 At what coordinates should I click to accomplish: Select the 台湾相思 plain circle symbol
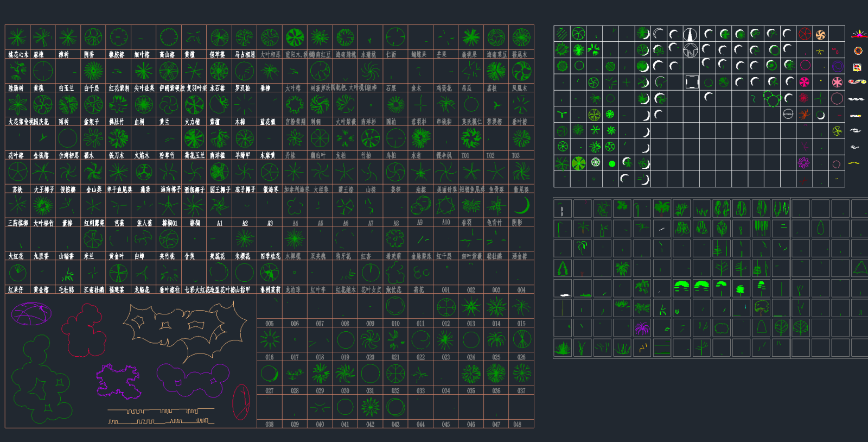pos(68,138)
